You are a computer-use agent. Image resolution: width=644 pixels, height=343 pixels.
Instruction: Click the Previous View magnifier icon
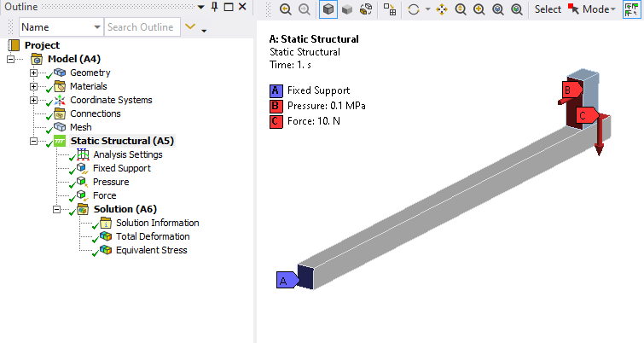click(286, 9)
